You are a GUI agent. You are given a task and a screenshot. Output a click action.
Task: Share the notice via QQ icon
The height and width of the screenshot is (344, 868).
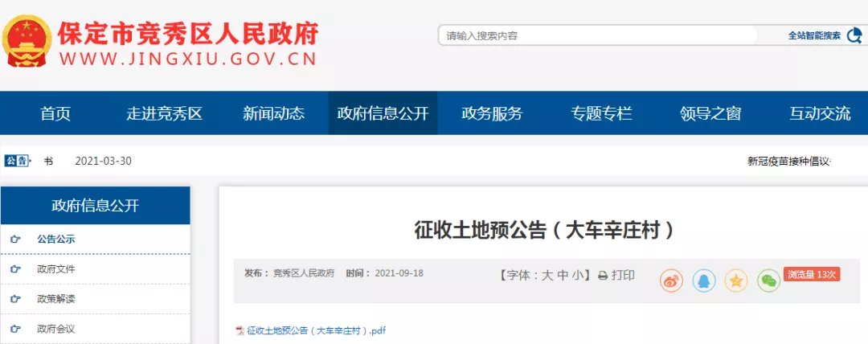(703, 281)
